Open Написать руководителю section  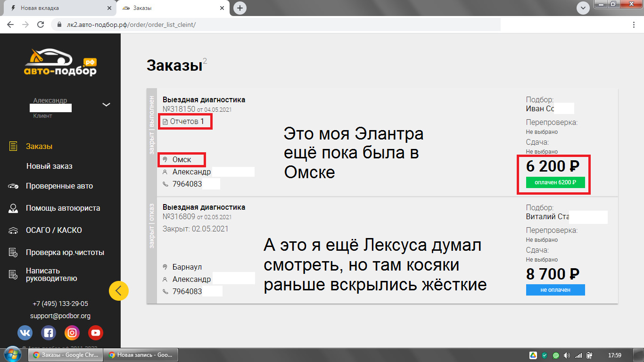(51, 274)
